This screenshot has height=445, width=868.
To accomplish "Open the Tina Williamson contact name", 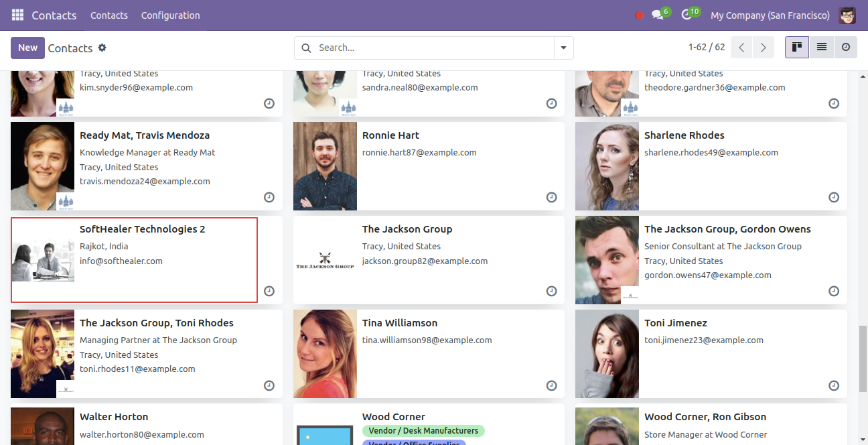I will coord(400,323).
